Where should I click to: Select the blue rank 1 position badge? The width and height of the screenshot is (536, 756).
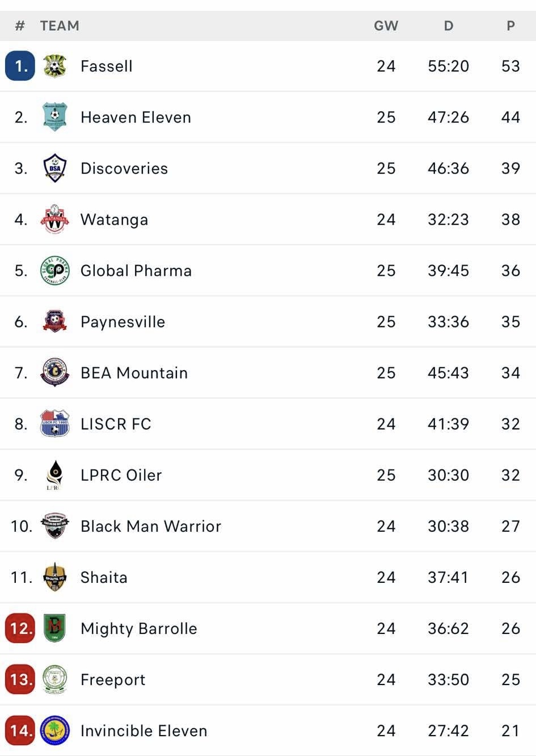pos(20,66)
